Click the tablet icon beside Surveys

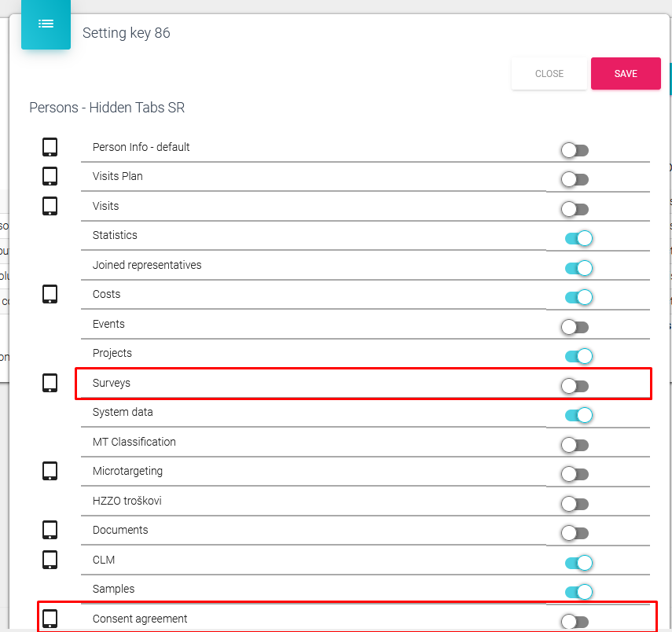click(50, 383)
